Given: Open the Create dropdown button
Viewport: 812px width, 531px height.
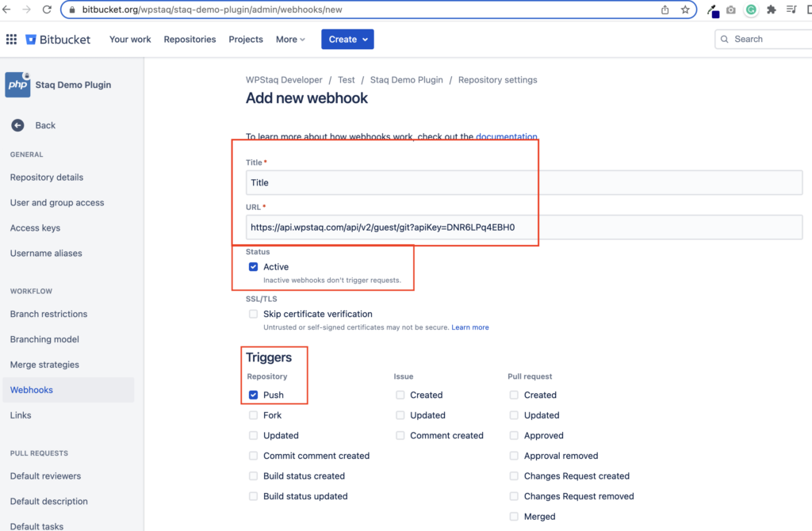Looking at the screenshot, I should [x=347, y=40].
